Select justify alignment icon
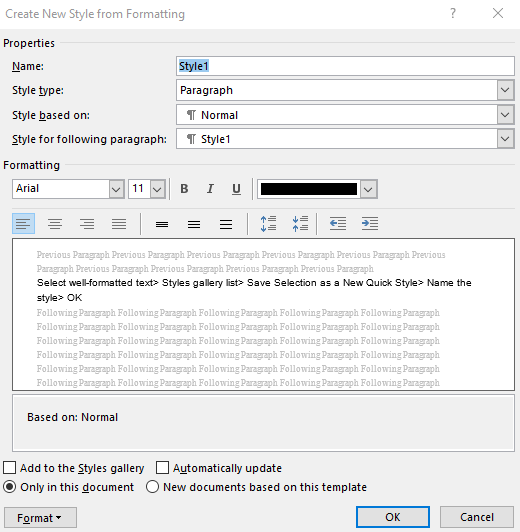This screenshot has height=532, width=520. (x=119, y=224)
